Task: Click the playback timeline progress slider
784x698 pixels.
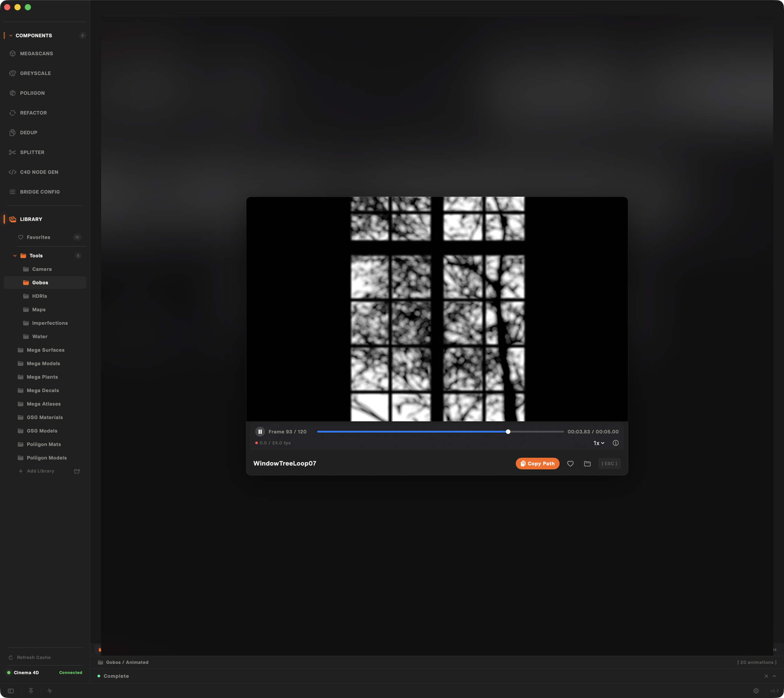Action: [x=440, y=432]
